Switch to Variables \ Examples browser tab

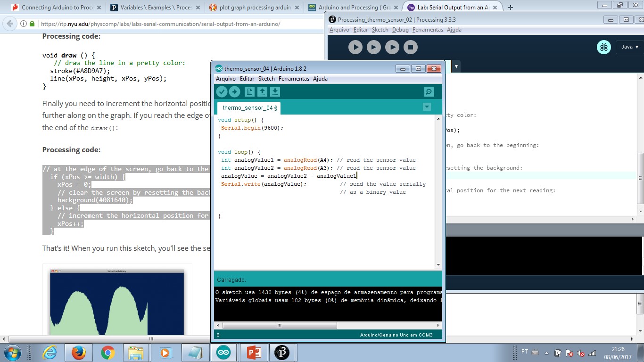pos(156,8)
